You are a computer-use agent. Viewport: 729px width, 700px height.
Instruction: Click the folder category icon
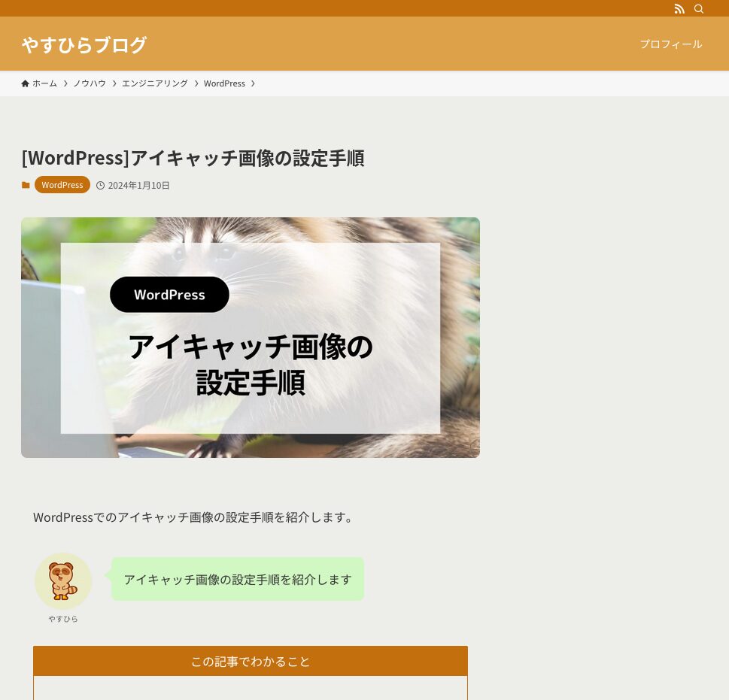pyautogui.click(x=26, y=185)
